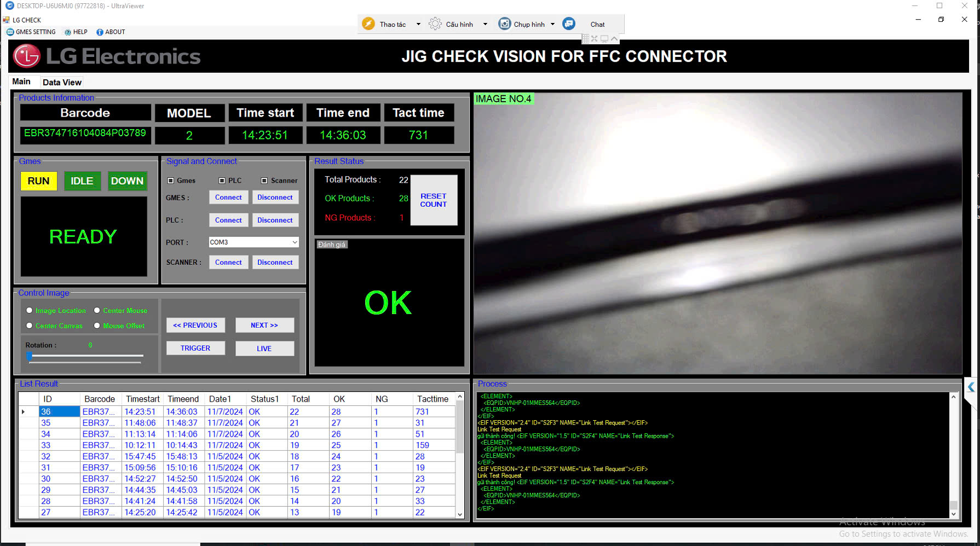This screenshot has width=980, height=546.
Task: Click the Chat label in the UltraViewer toolbar
Action: [x=597, y=24]
